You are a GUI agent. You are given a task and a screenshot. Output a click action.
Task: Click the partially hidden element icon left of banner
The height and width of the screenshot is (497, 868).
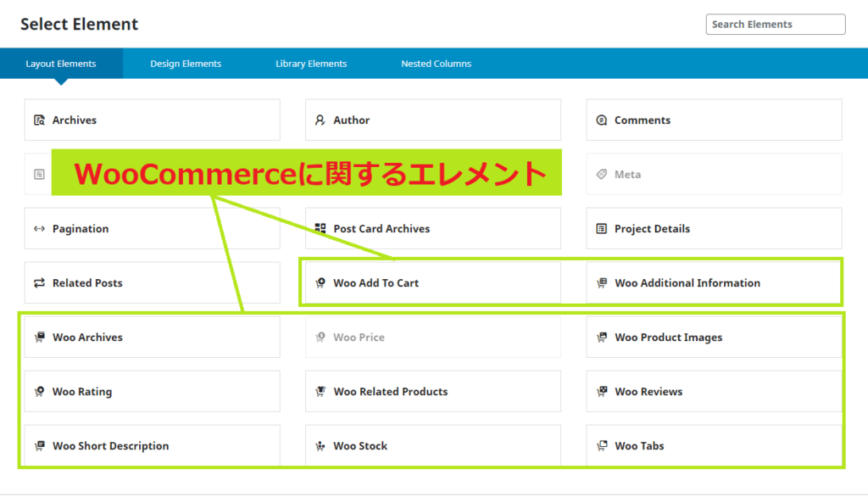pyautogui.click(x=39, y=175)
